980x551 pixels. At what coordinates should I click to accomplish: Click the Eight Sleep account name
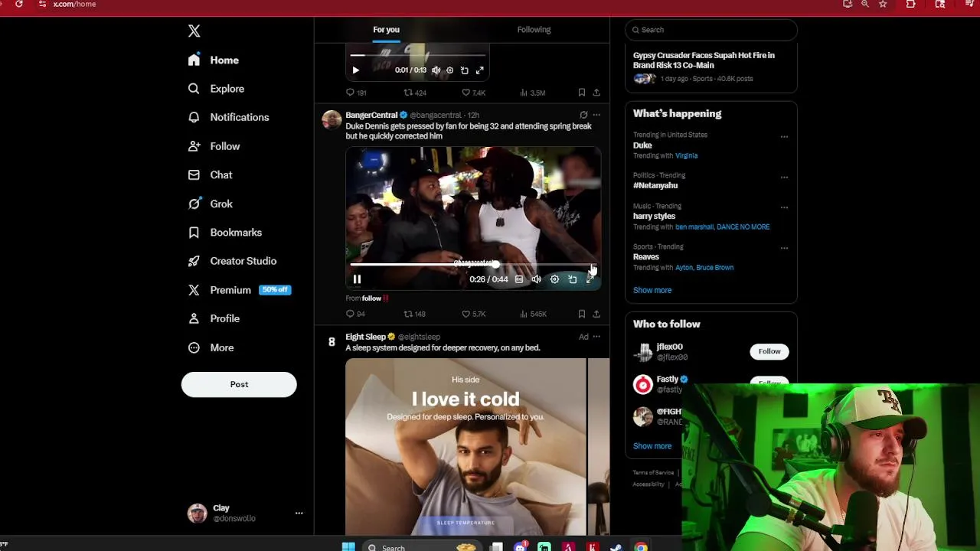(x=365, y=337)
